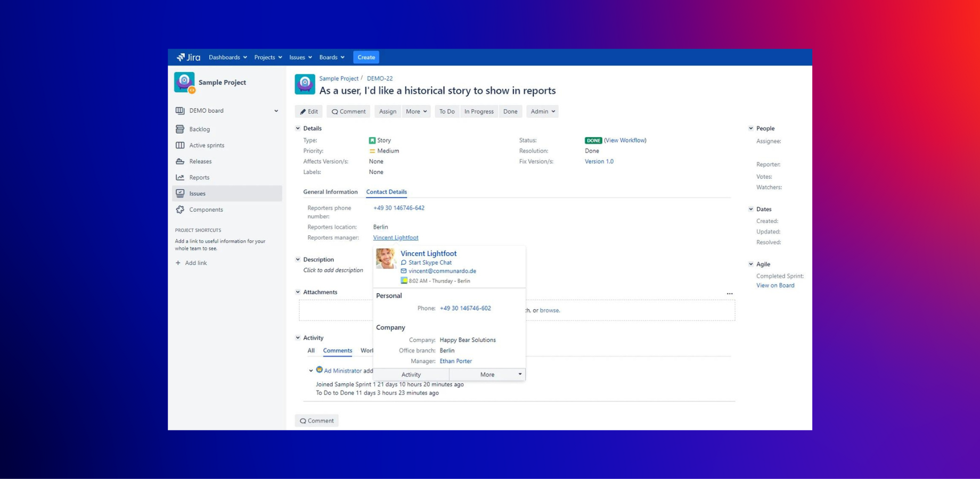
Task: Open the Version 1.0 link
Action: click(x=599, y=161)
